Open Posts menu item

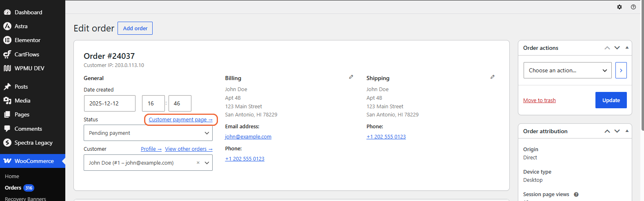pos(33,87)
